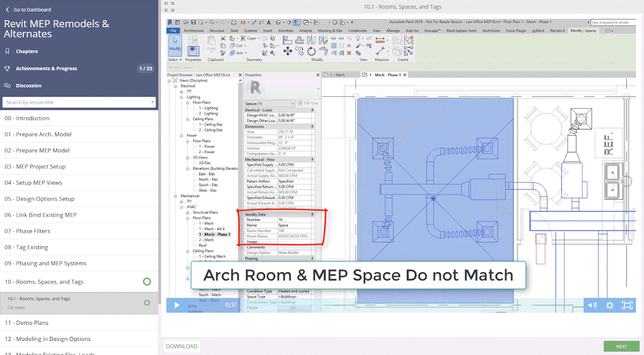Collapse the Electrical tree node
This screenshot has width=644, height=355.
pyautogui.click(x=175, y=86)
